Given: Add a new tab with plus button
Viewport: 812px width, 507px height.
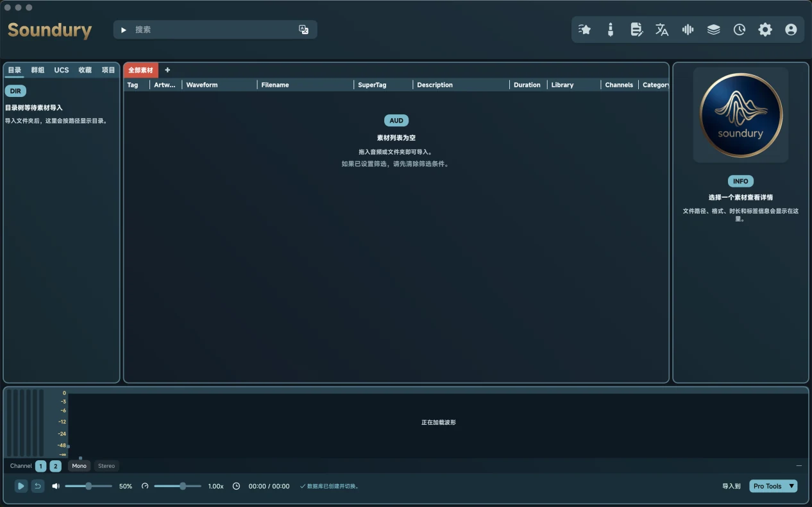Looking at the screenshot, I should [167, 70].
